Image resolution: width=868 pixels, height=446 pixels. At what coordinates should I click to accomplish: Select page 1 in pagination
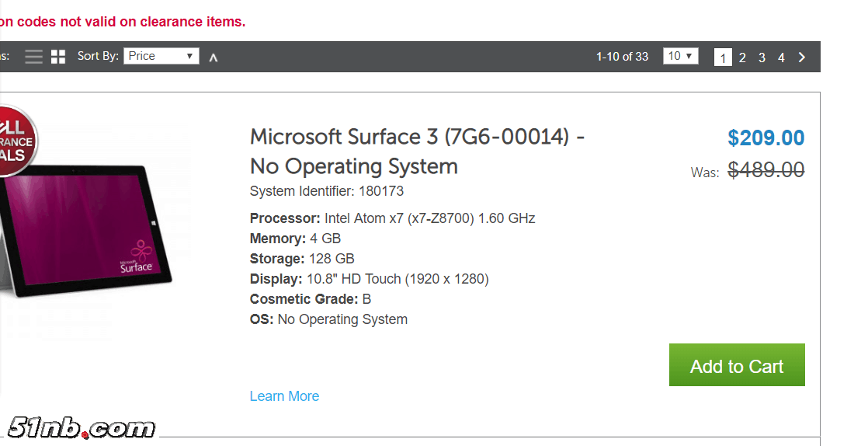point(723,57)
